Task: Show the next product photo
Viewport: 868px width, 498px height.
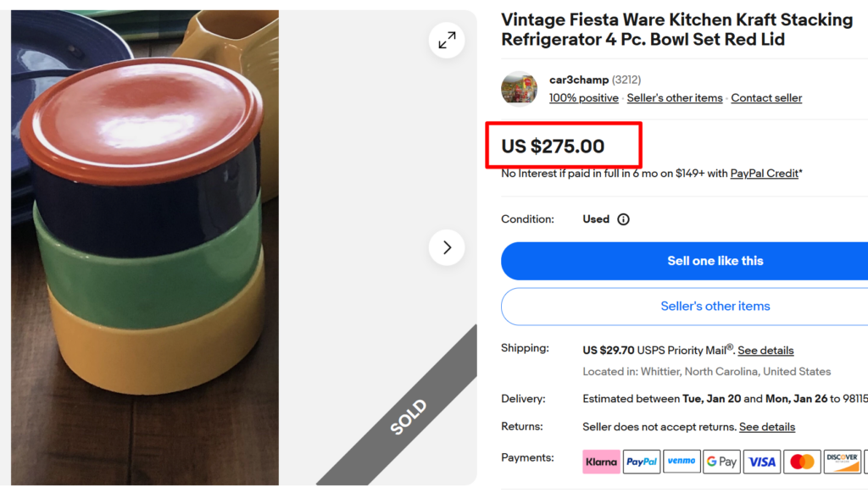Action: click(447, 246)
